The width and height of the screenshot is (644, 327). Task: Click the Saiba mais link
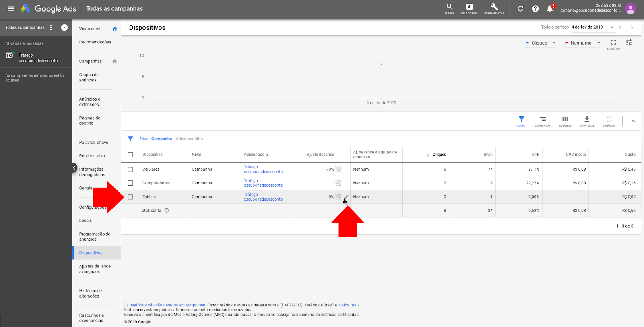click(x=349, y=305)
